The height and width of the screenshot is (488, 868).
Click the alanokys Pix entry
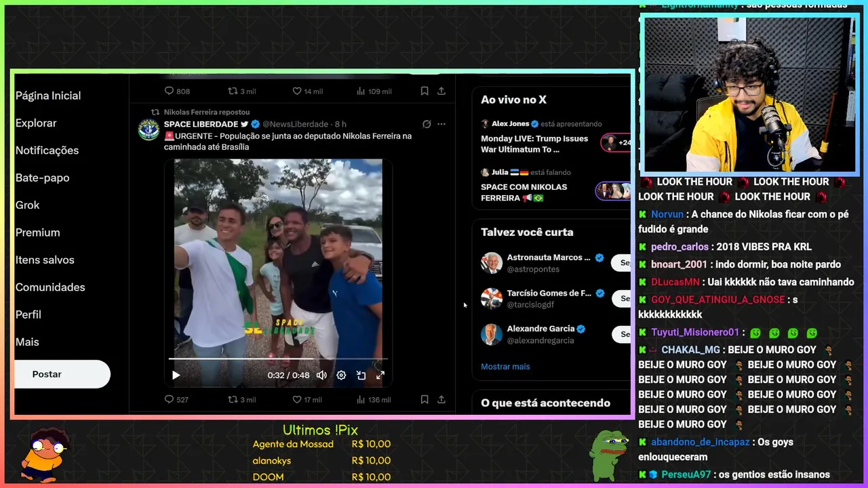tap(321, 460)
